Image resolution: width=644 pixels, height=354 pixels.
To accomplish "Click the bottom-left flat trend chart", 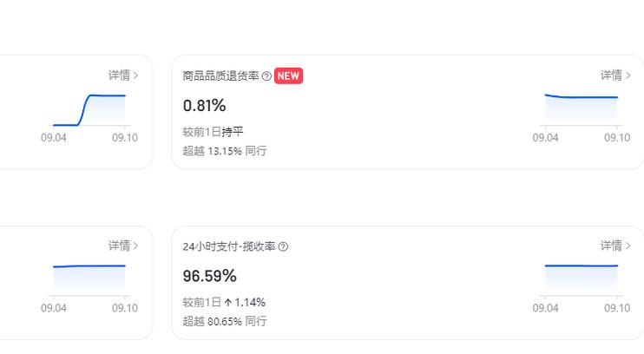I will [89, 280].
